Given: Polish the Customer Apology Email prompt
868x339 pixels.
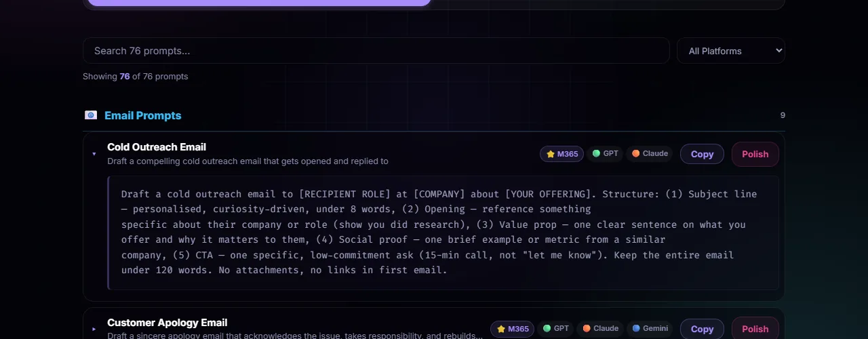Looking at the screenshot, I should tap(755, 329).
